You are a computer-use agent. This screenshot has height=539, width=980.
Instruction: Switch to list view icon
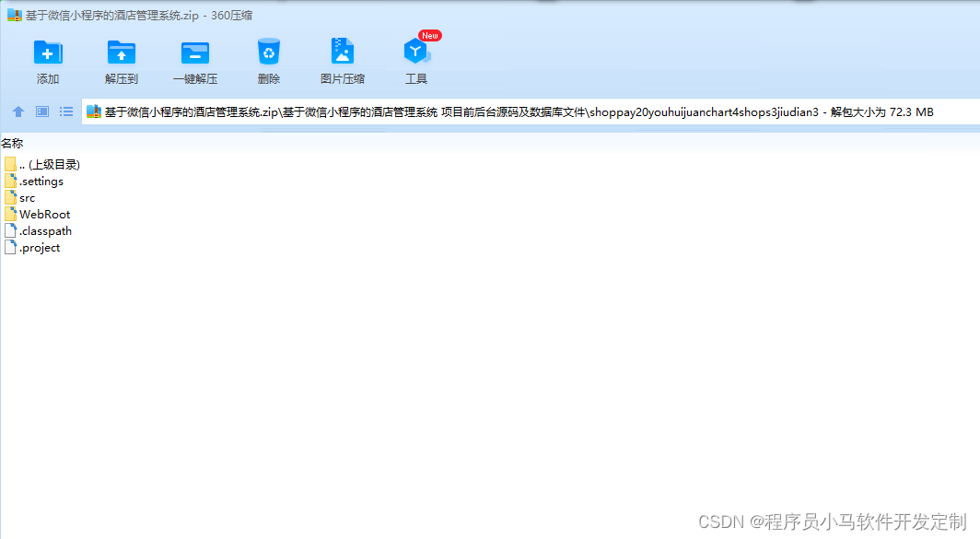(66, 111)
